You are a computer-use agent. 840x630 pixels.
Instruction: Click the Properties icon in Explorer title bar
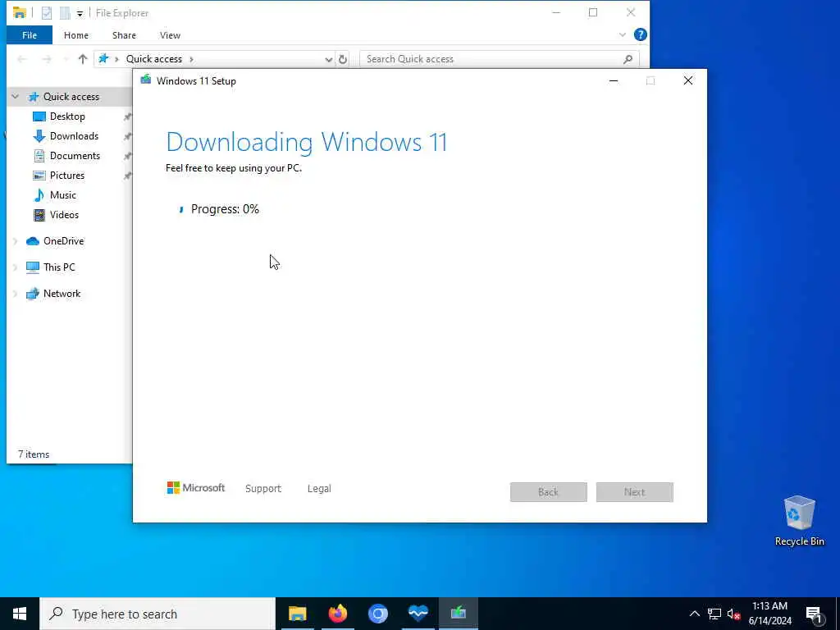(47, 13)
